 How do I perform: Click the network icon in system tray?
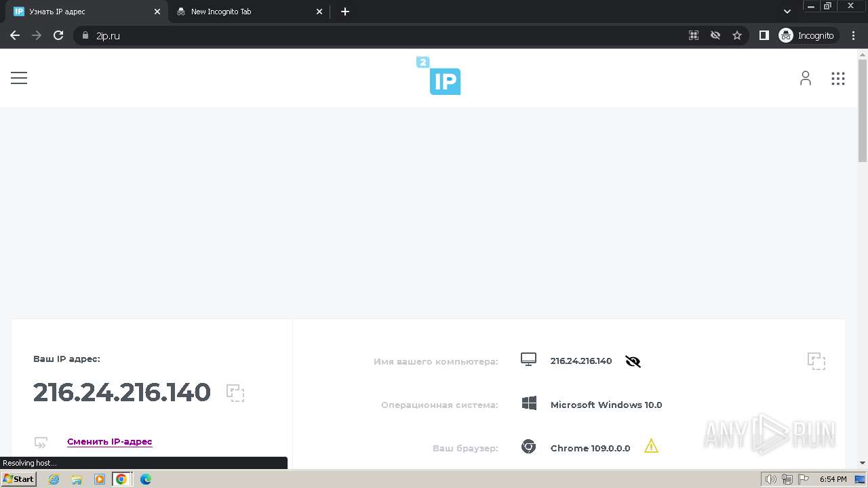coord(787,480)
